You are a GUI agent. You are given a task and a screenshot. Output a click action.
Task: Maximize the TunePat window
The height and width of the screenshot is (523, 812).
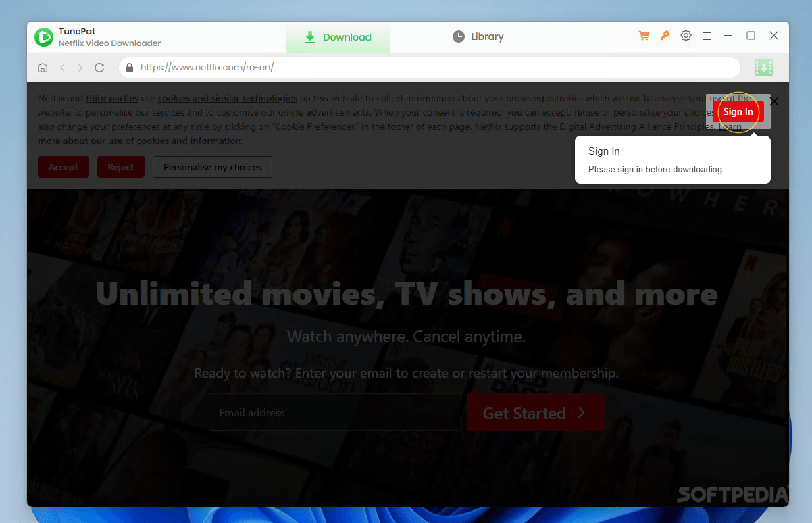click(x=751, y=36)
